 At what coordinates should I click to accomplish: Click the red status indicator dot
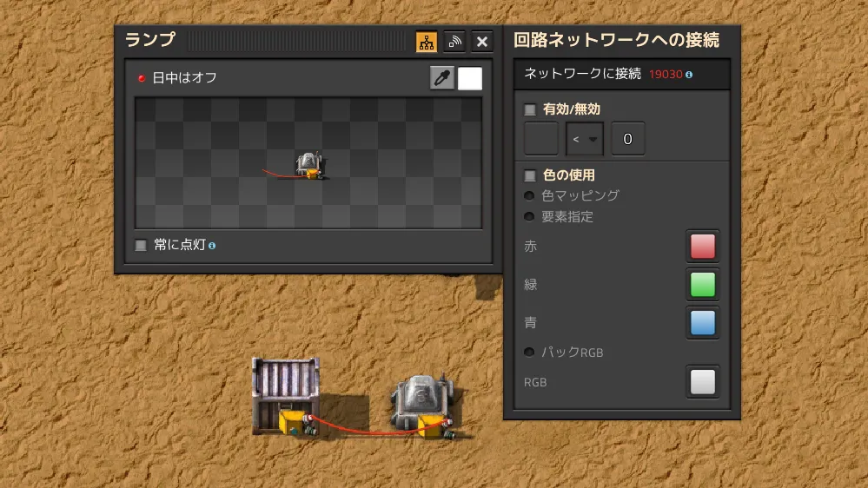point(141,78)
